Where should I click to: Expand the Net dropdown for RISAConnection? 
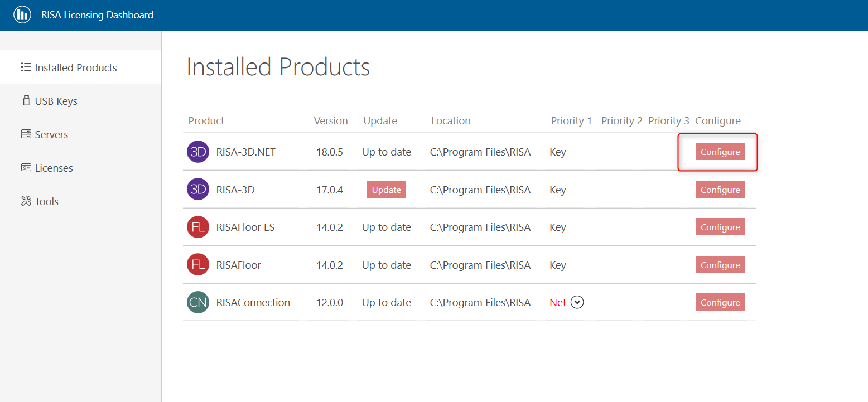577,302
